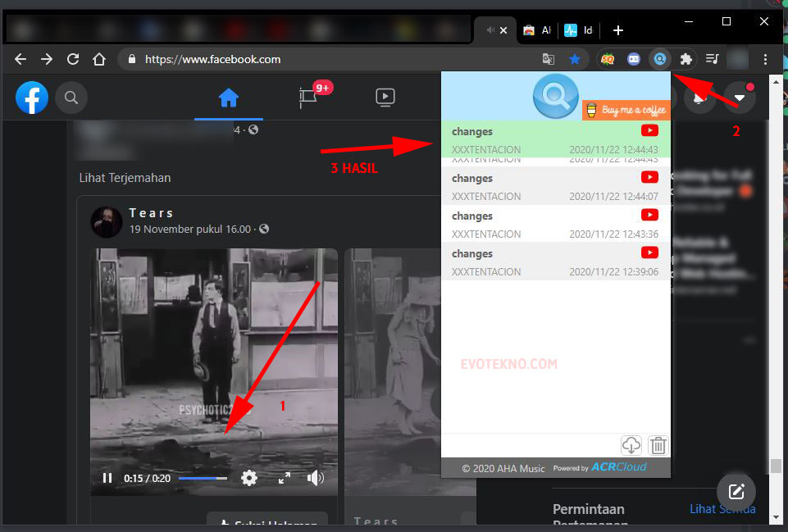Select the Facebook search magnifier icon
Screen dimensions: 788x532
coord(71,97)
